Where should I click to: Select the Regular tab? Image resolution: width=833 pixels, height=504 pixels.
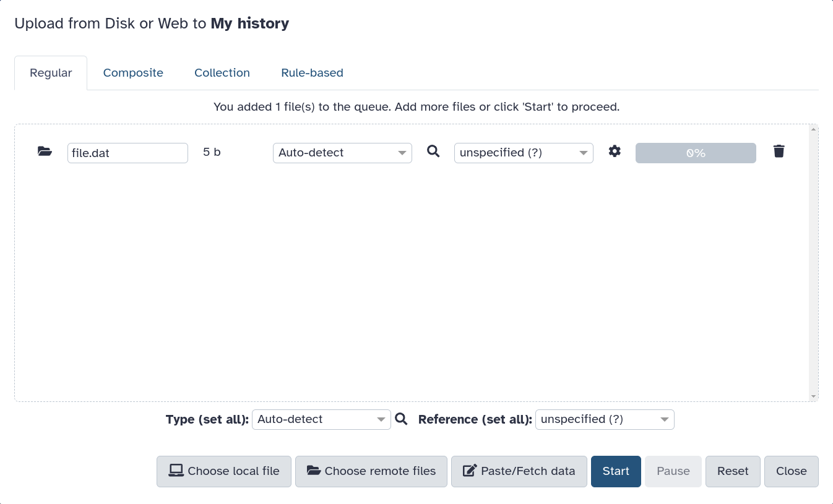pyautogui.click(x=51, y=73)
